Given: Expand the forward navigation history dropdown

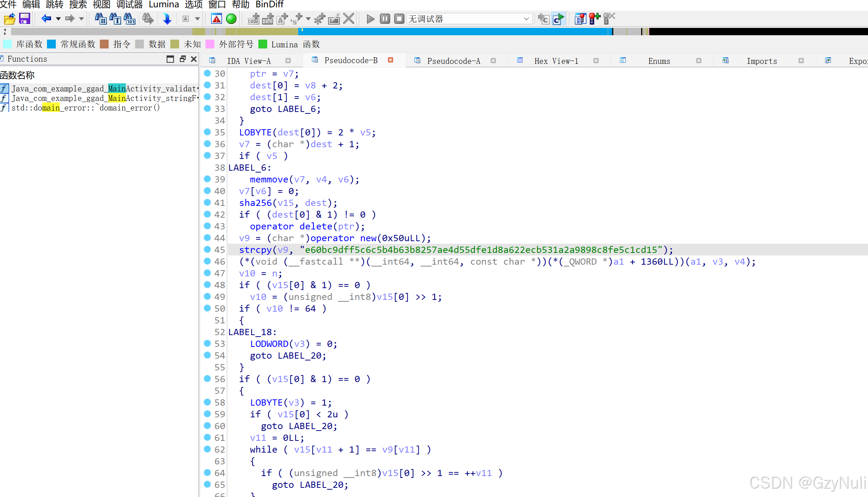Looking at the screenshot, I should coord(81,18).
